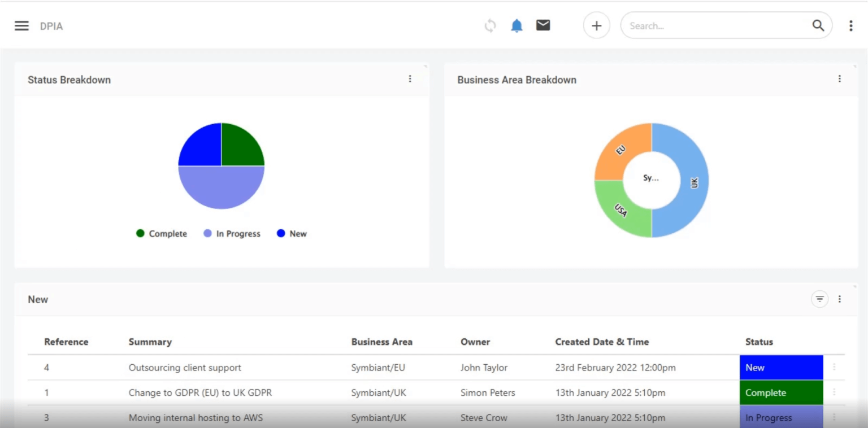The width and height of the screenshot is (868, 428).
Task: Open the New table panel options menu
Action: click(839, 299)
